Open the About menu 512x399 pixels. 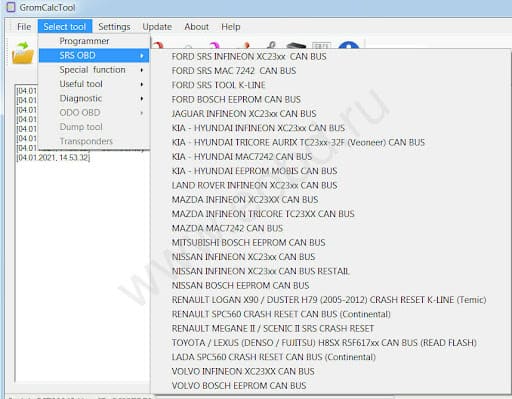197,27
